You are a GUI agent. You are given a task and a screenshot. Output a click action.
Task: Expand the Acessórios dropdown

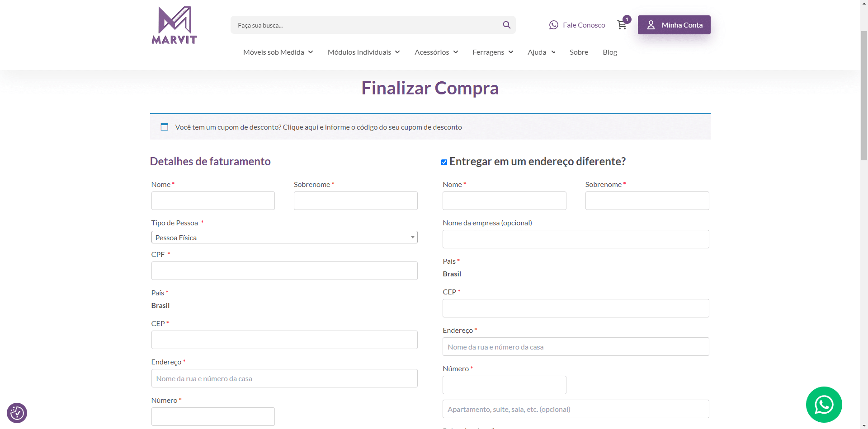pyautogui.click(x=455, y=52)
